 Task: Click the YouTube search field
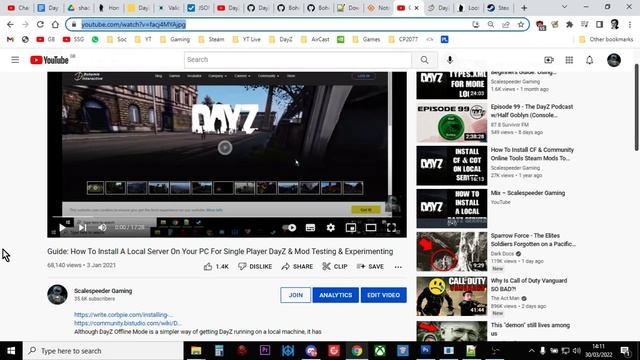pos(298,60)
